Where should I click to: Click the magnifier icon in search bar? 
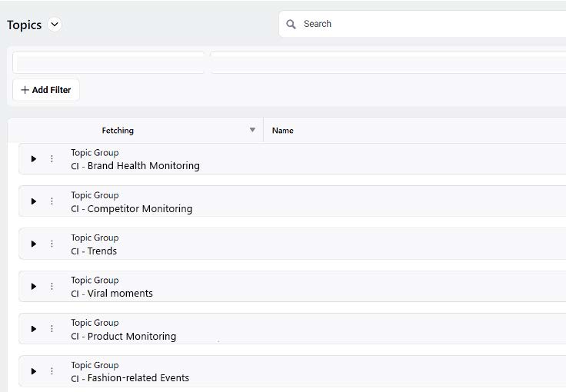point(291,24)
